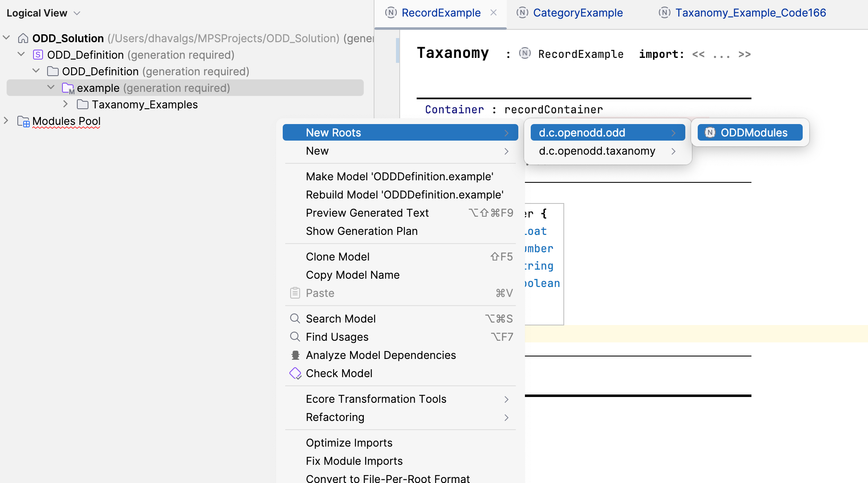Expand the Modules Pool node

6,121
